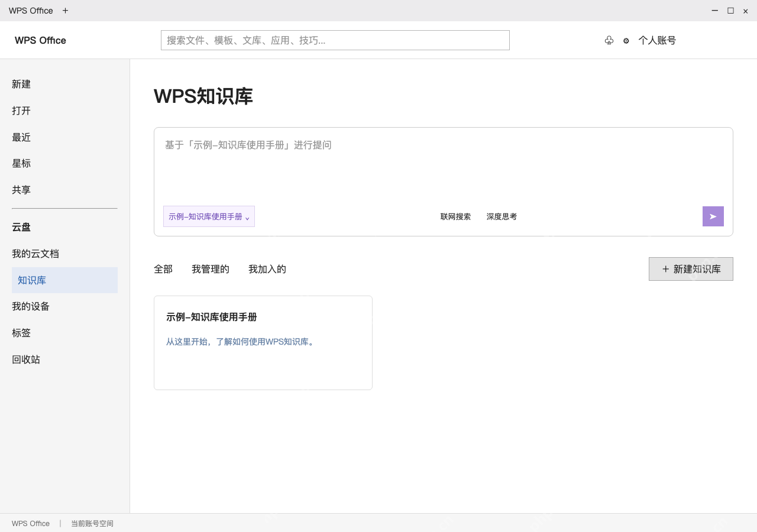This screenshot has width=757, height=532.
Task: Click the 从这里开始 description link in the card
Action: (x=240, y=342)
